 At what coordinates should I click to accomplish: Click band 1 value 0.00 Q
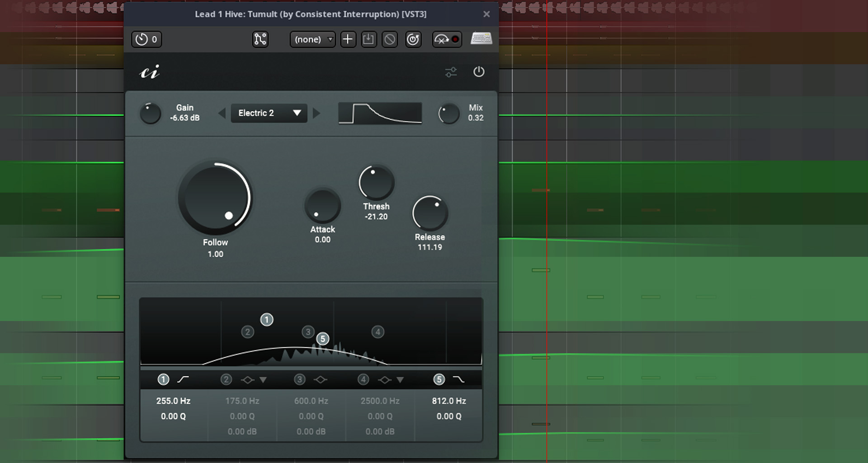click(173, 416)
